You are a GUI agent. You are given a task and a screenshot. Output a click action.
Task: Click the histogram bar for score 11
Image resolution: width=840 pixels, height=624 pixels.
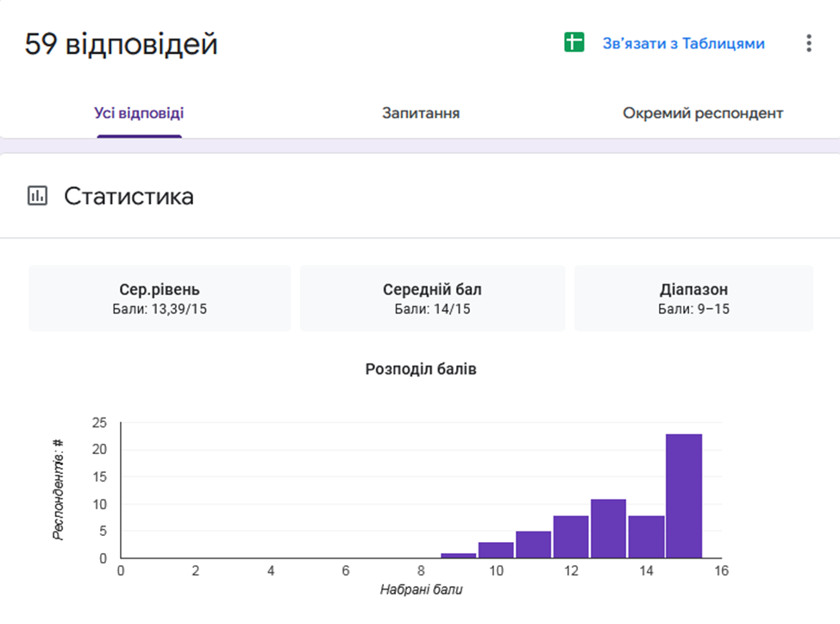[x=533, y=545]
